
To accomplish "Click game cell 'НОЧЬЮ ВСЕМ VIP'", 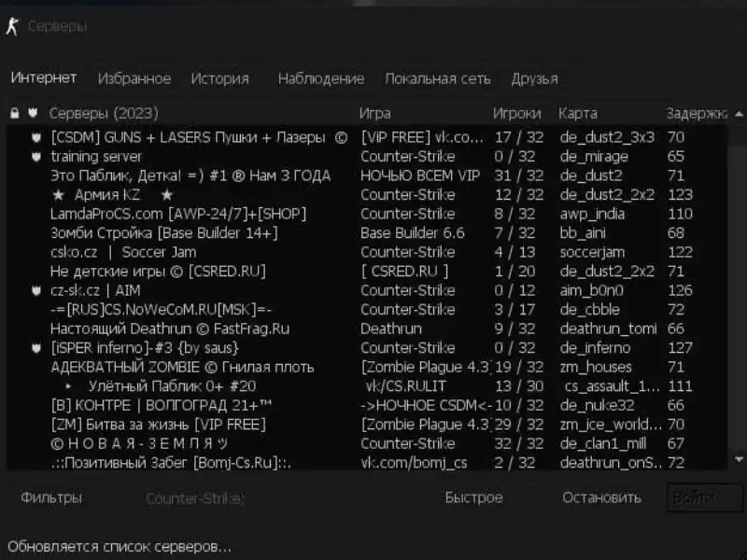I will click(420, 175).
